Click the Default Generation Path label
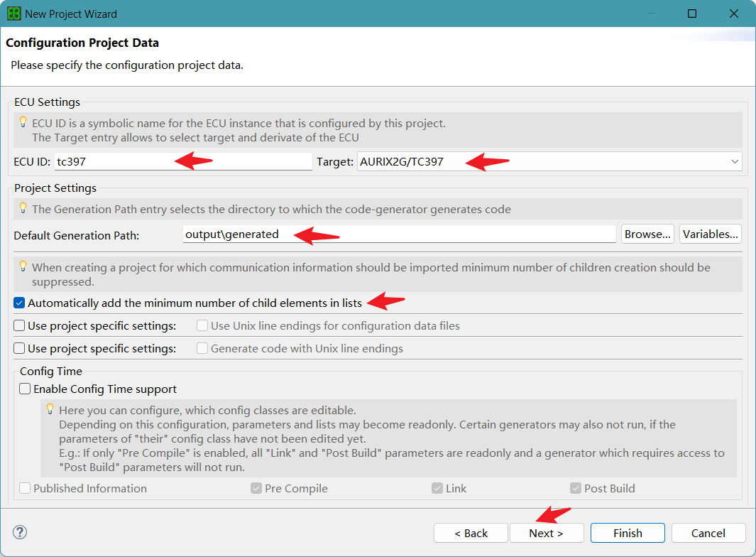The height and width of the screenshot is (557, 756). (x=77, y=236)
